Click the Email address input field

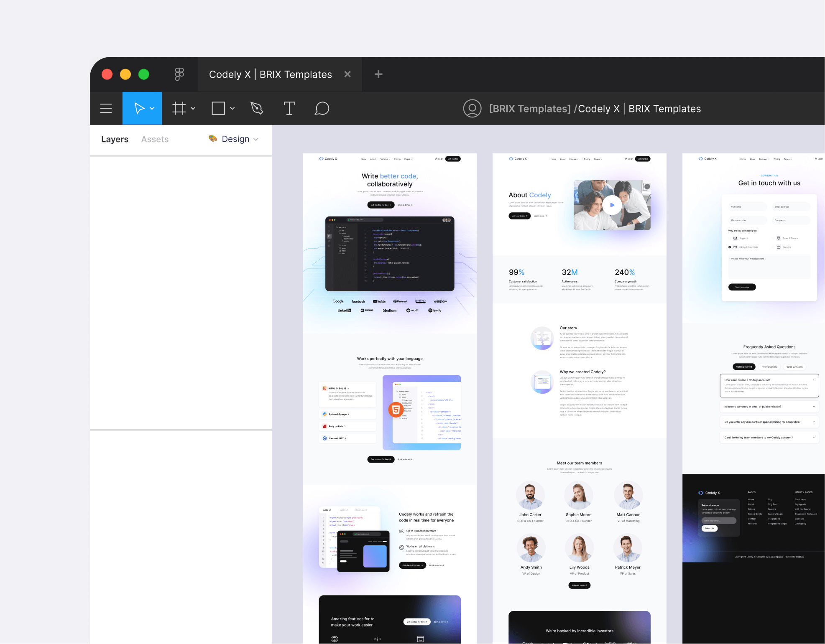[x=791, y=207]
